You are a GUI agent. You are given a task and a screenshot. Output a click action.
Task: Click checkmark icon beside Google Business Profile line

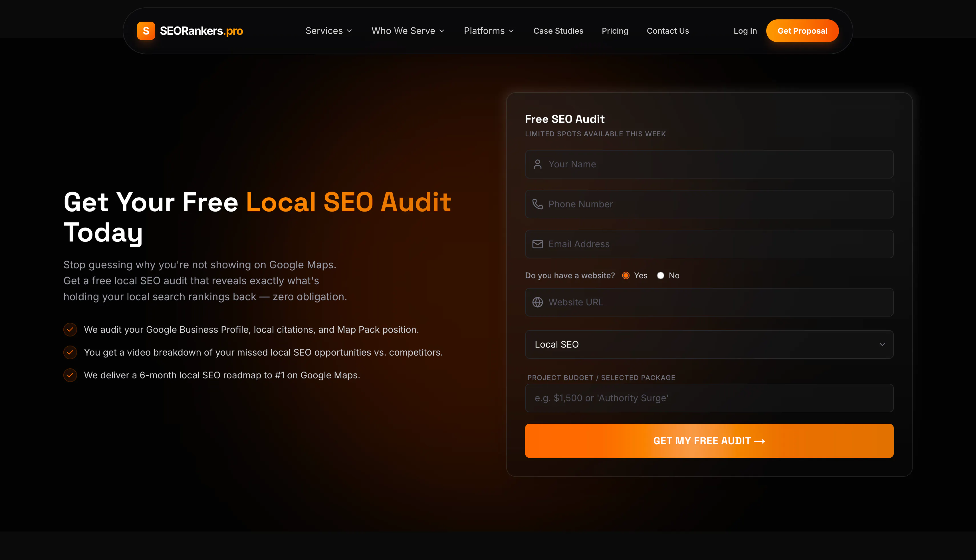pyautogui.click(x=70, y=330)
